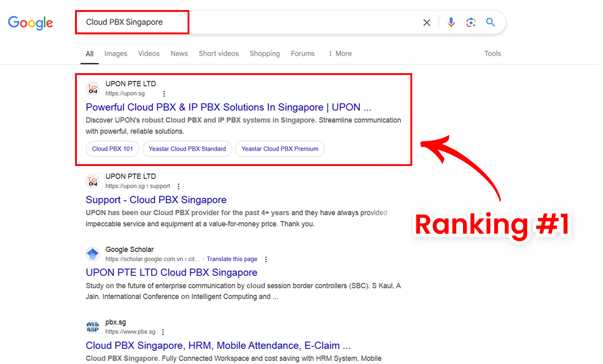
Task: Open the Tools filter button
Action: tap(492, 54)
